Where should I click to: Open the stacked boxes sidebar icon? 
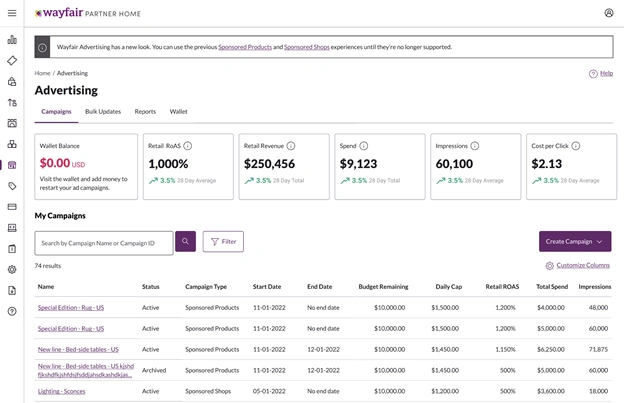(12, 144)
